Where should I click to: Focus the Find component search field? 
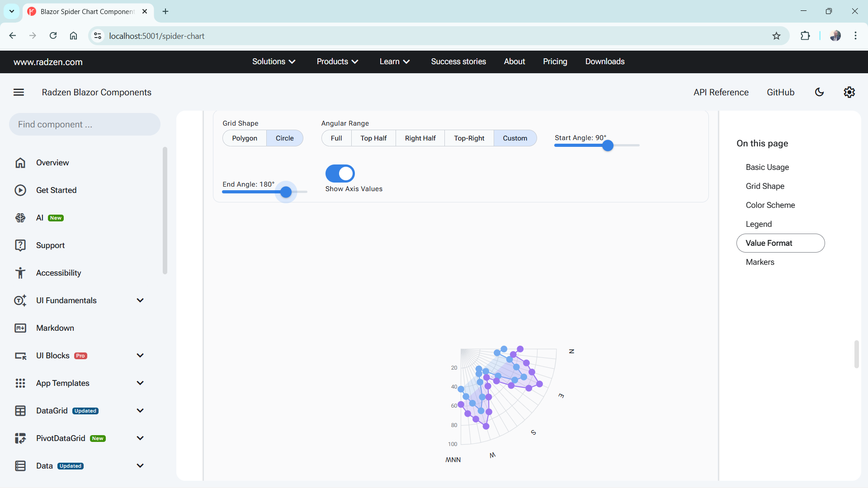tap(85, 124)
